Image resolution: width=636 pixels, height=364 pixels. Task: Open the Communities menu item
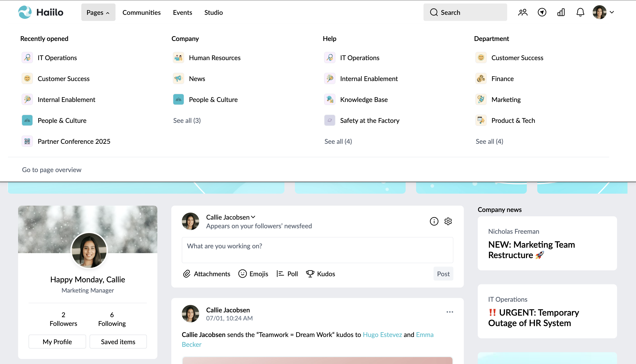[141, 12]
